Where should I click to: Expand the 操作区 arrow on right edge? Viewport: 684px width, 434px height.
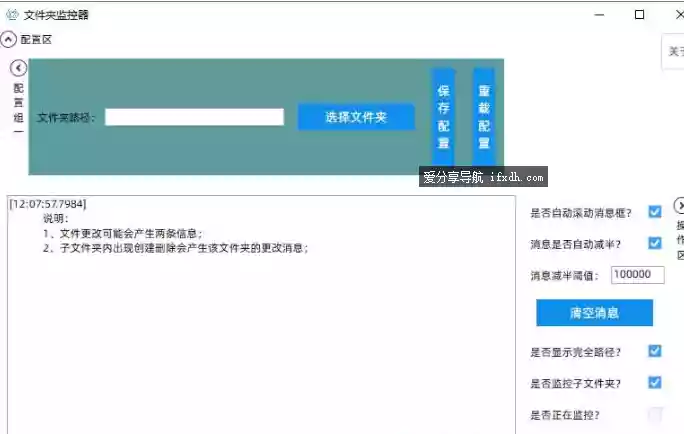[x=679, y=206]
